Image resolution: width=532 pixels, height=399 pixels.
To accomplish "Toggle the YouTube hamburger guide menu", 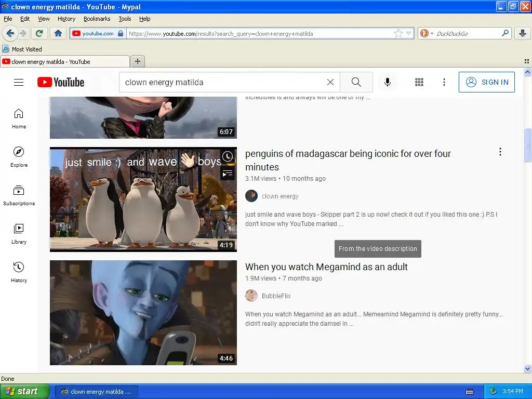I will pyautogui.click(x=19, y=82).
